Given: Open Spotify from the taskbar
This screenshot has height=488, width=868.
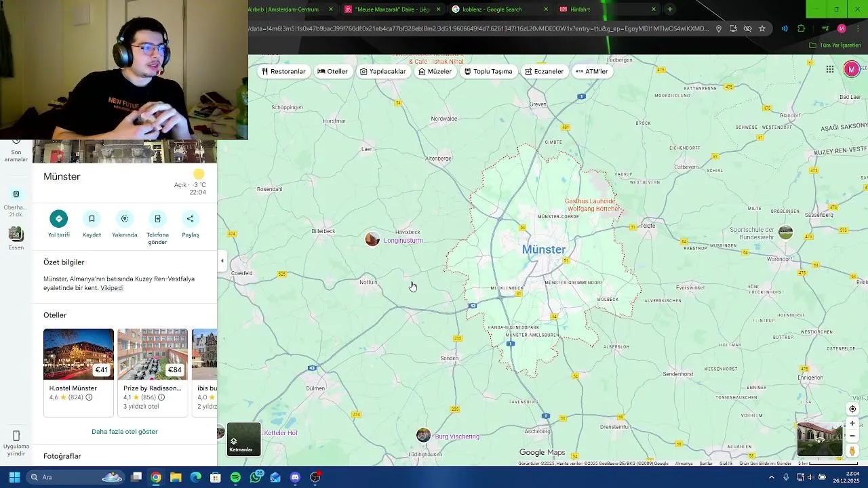Looking at the screenshot, I should tap(235, 477).
